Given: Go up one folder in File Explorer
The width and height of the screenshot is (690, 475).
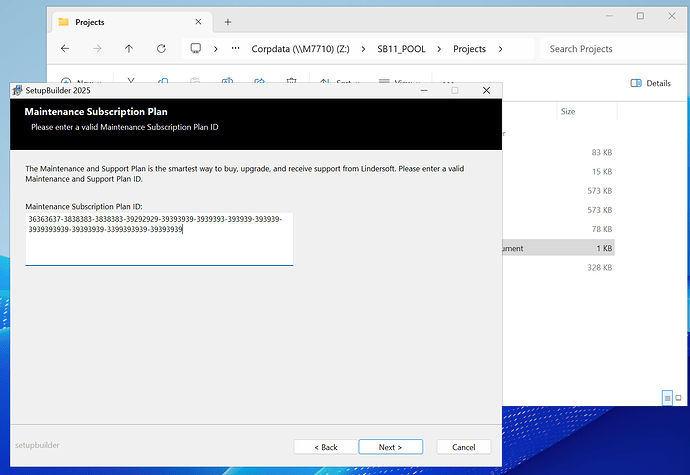Looking at the screenshot, I should (x=128, y=48).
